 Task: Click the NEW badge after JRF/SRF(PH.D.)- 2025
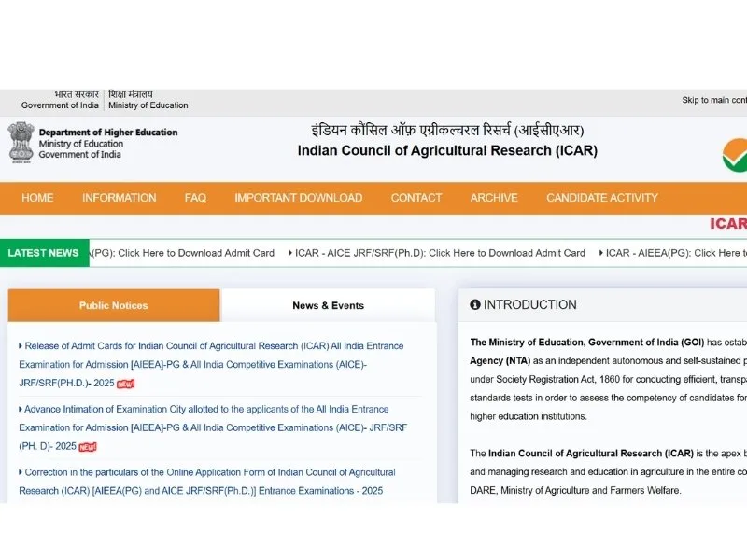[126, 384]
